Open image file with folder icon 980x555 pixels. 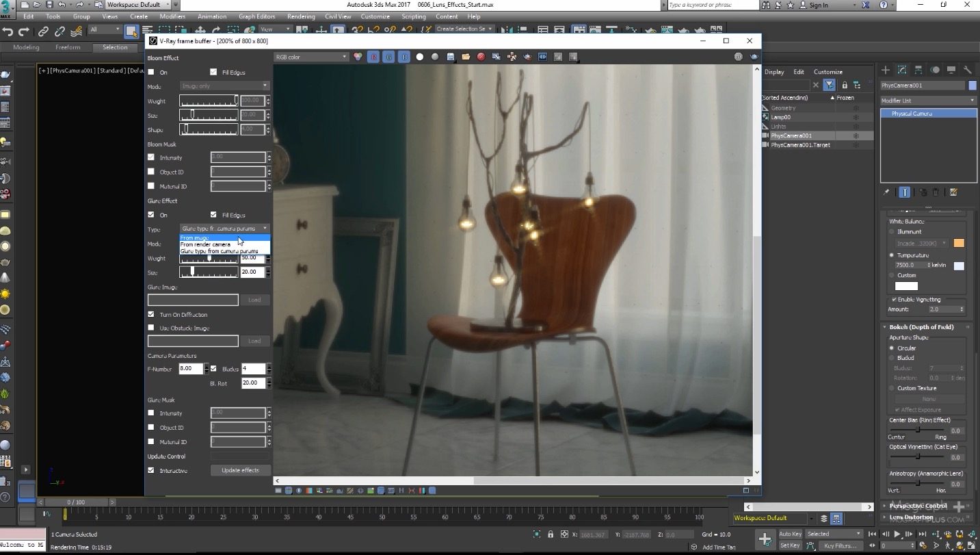tap(466, 57)
